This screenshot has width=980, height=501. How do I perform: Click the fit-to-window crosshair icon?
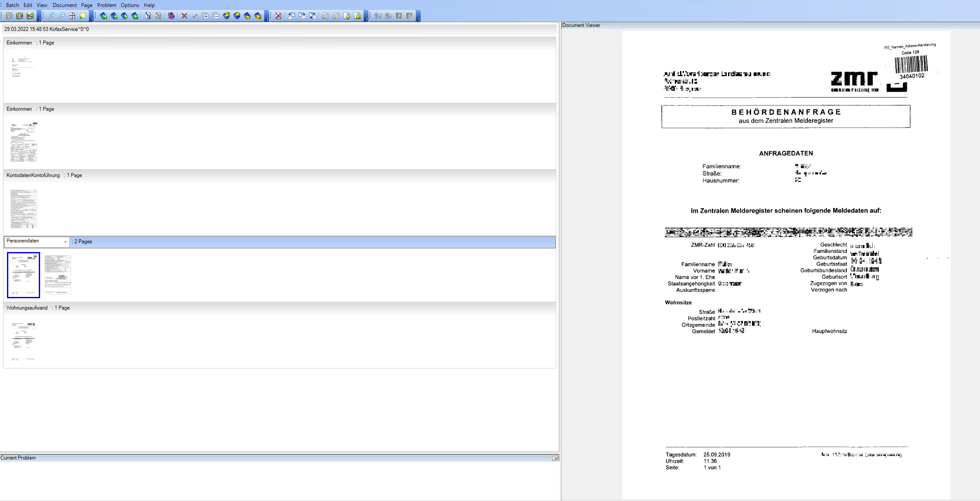click(72, 16)
